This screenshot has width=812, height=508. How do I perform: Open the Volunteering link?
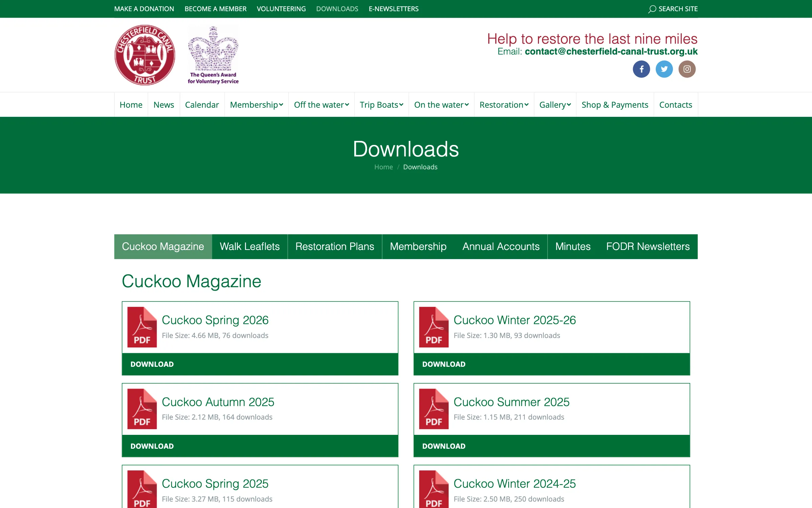point(281,9)
